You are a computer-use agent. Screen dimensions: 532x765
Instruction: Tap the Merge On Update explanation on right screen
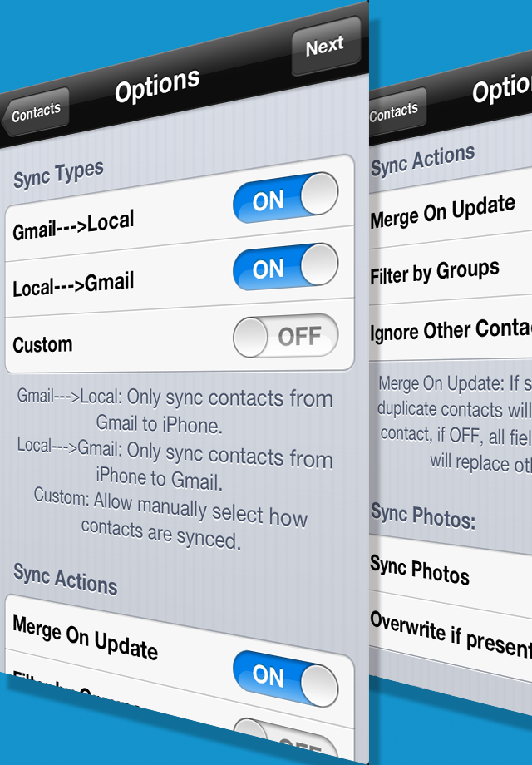[455, 422]
